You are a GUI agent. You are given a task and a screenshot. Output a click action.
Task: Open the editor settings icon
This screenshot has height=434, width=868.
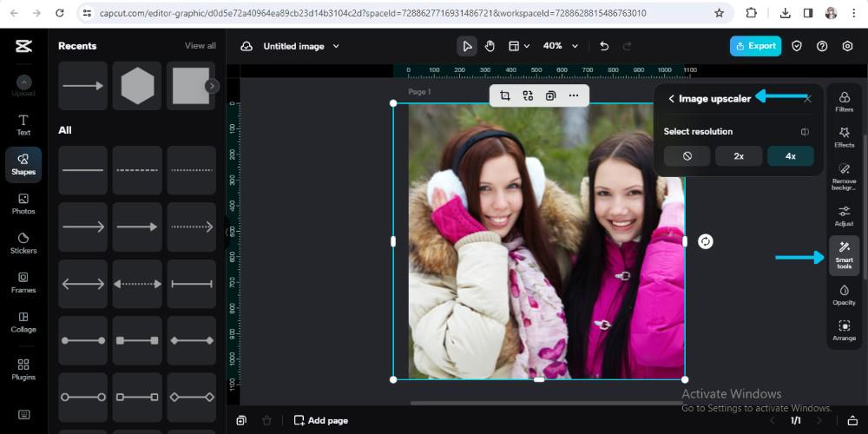pos(847,46)
